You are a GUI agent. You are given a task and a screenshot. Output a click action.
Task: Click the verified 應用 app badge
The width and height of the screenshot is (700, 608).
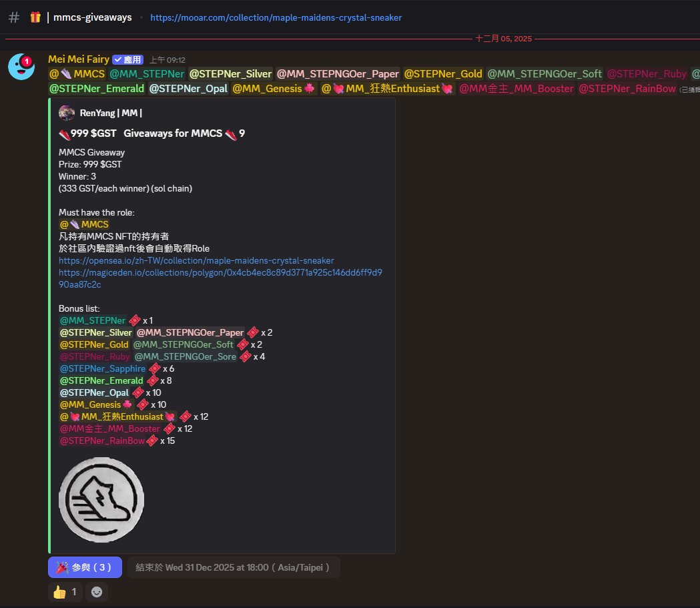click(x=127, y=60)
